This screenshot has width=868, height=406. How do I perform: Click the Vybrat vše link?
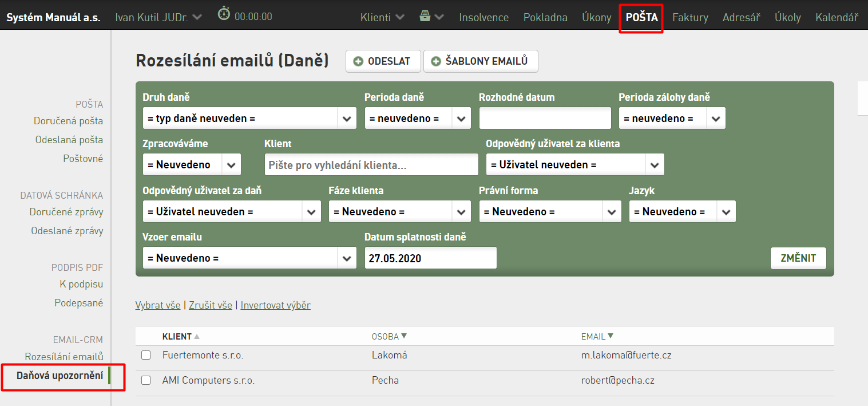click(x=158, y=305)
